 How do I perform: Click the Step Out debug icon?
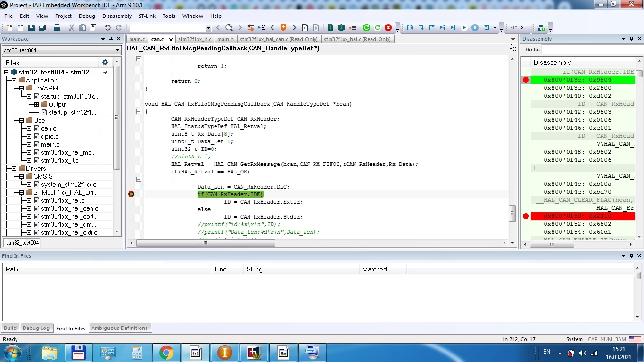point(432,28)
